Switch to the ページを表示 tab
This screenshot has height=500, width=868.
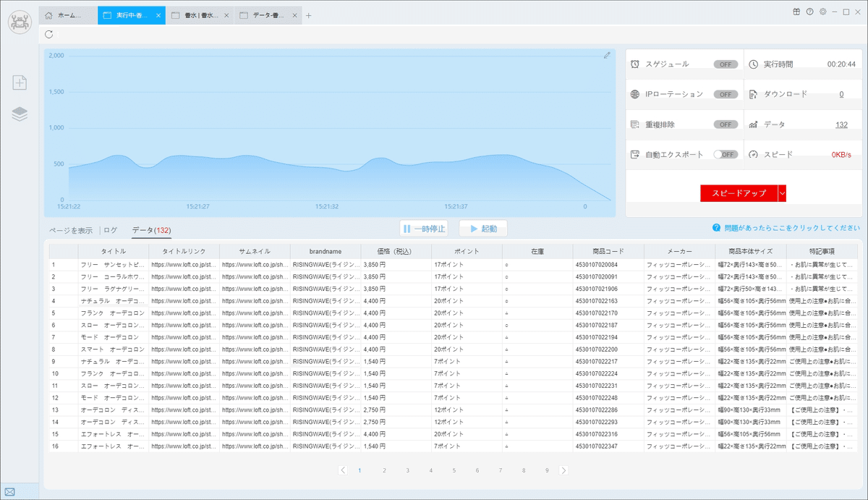point(71,230)
